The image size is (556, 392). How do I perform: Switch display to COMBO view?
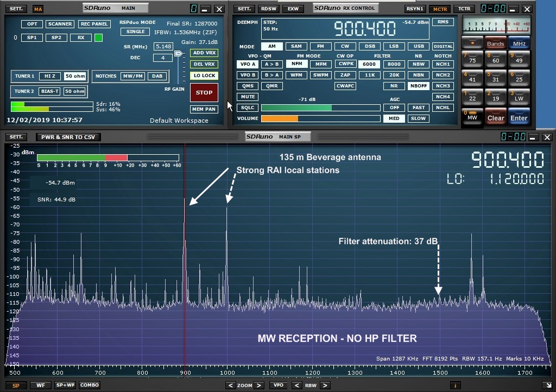(90, 385)
